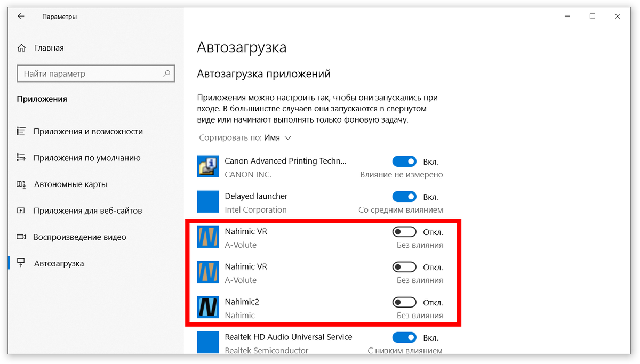Screen dimensions: 640x364
Task: Enable the first Nahimic VR toggle
Action: click(404, 232)
